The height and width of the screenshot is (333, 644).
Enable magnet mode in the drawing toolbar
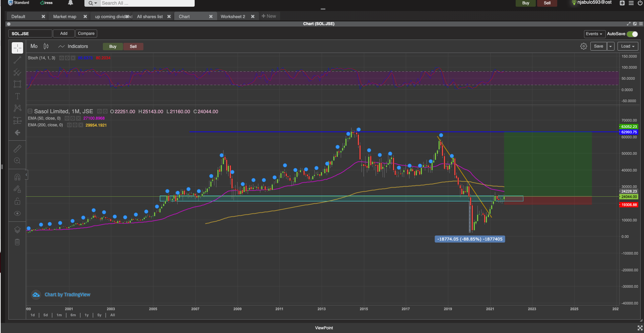click(x=17, y=177)
